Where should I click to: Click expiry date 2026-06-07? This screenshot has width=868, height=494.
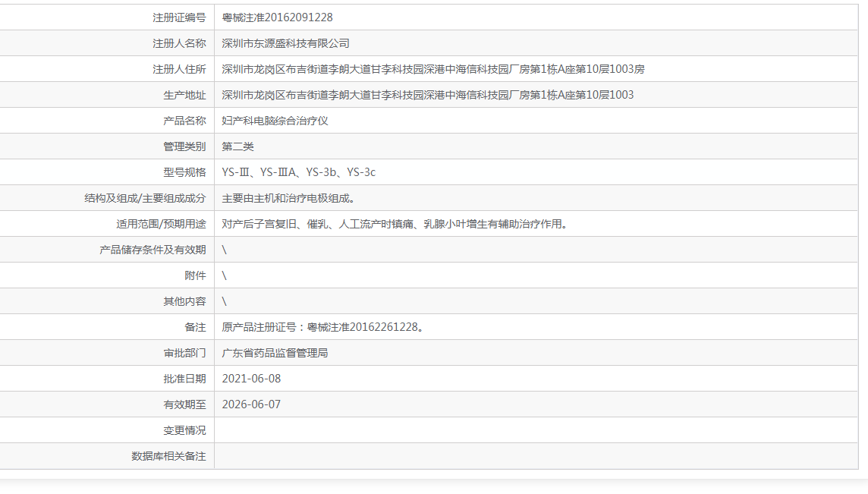[251, 404]
